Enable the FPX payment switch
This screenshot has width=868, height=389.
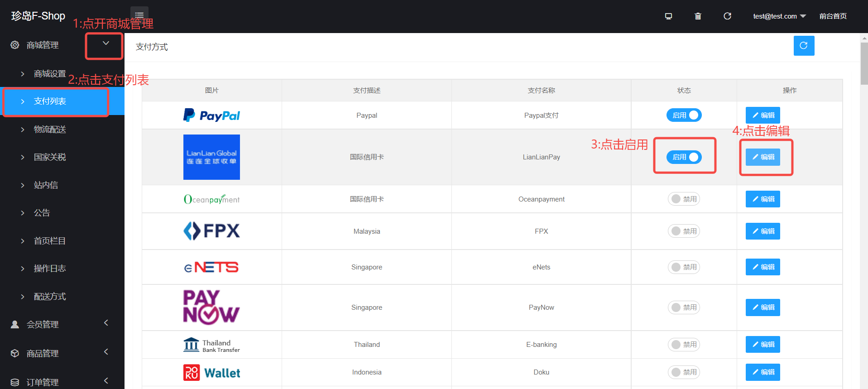pyautogui.click(x=684, y=231)
